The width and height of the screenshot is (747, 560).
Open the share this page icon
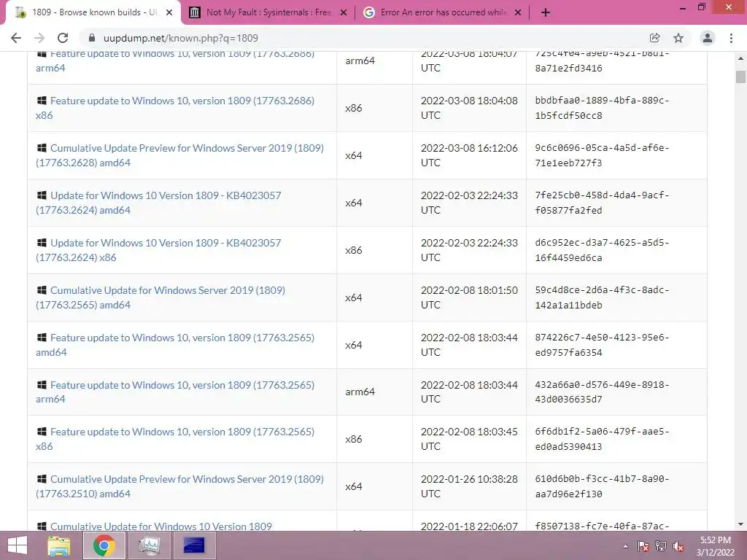pyautogui.click(x=654, y=38)
